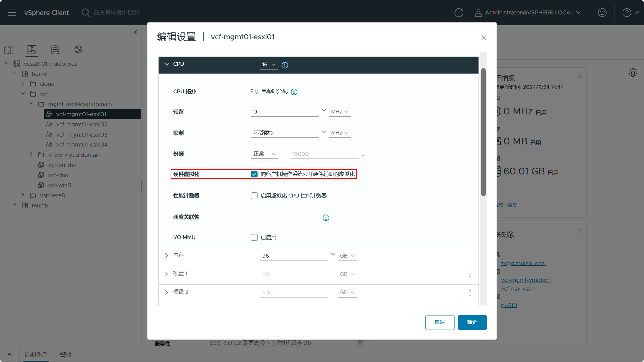Click the Cancel button
The width and height of the screenshot is (644, 362).
(440, 322)
